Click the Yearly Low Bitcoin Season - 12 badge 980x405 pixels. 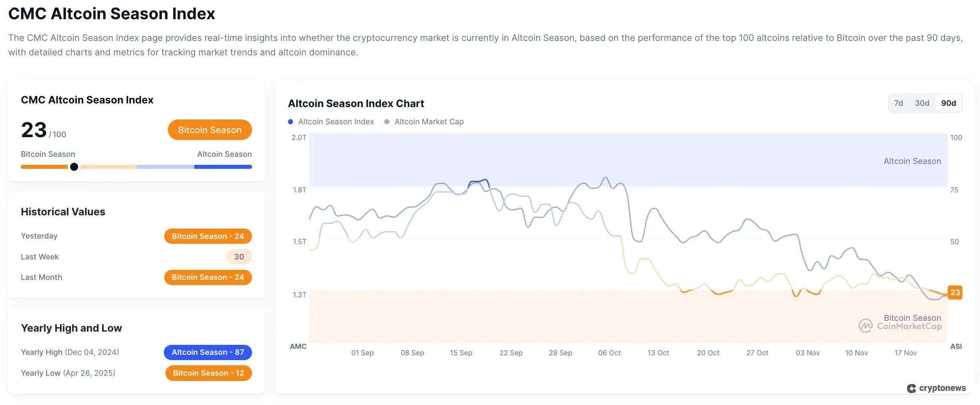click(x=208, y=373)
